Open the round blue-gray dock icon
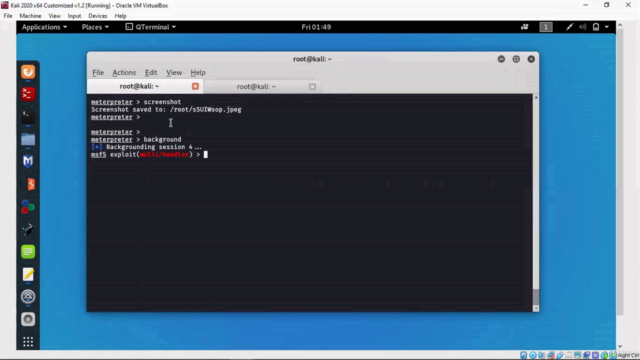Image resolution: width=640 pixels, height=360 pixels. click(28, 297)
